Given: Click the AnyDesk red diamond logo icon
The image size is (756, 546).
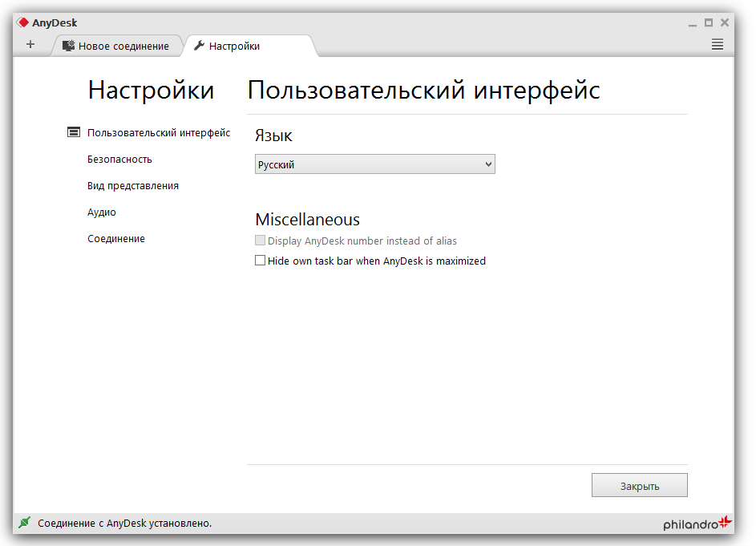Looking at the screenshot, I should click(22, 22).
